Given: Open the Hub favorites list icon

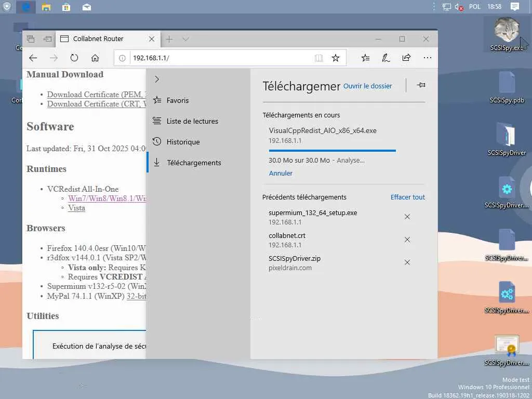Looking at the screenshot, I should [365, 58].
